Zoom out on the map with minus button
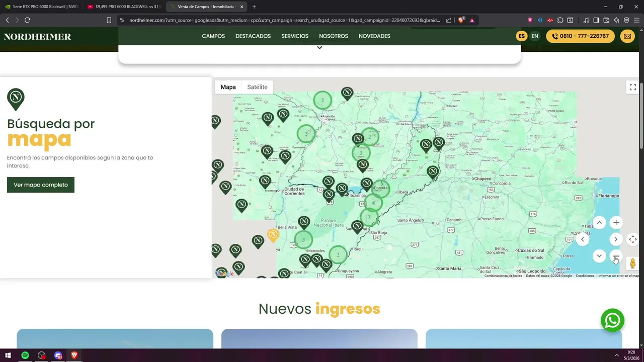The width and height of the screenshot is (644, 362). click(x=616, y=256)
